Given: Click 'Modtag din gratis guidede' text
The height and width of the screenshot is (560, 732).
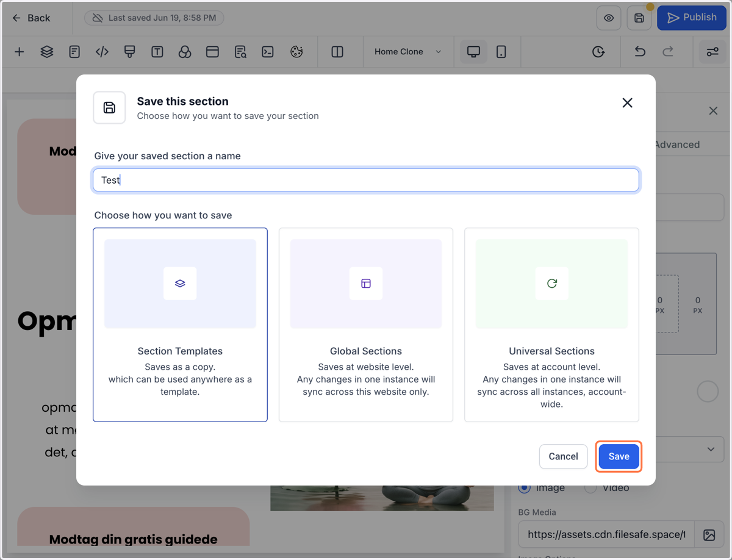Looking at the screenshot, I should tap(134, 539).
